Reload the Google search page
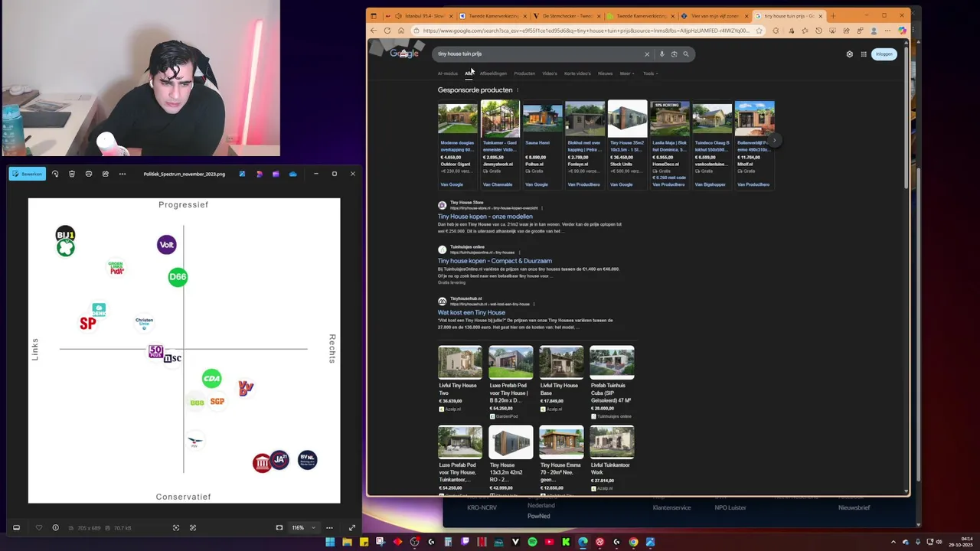Image resolution: width=980 pixels, height=551 pixels. pyautogui.click(x=387, y=31)
